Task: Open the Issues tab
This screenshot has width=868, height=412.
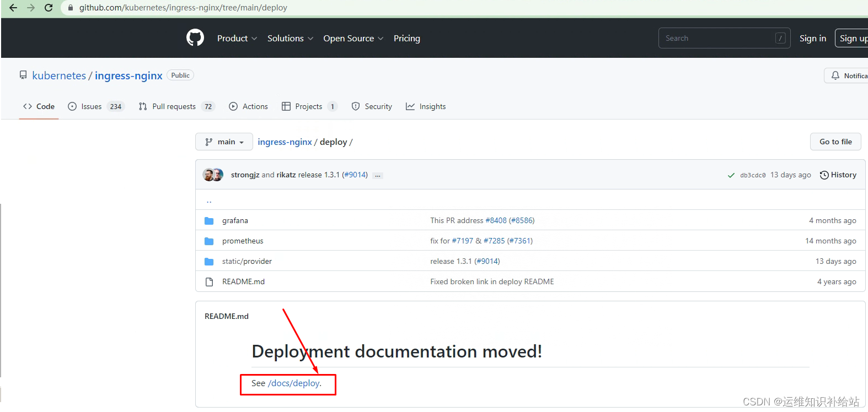Action: tap(96, 106)
